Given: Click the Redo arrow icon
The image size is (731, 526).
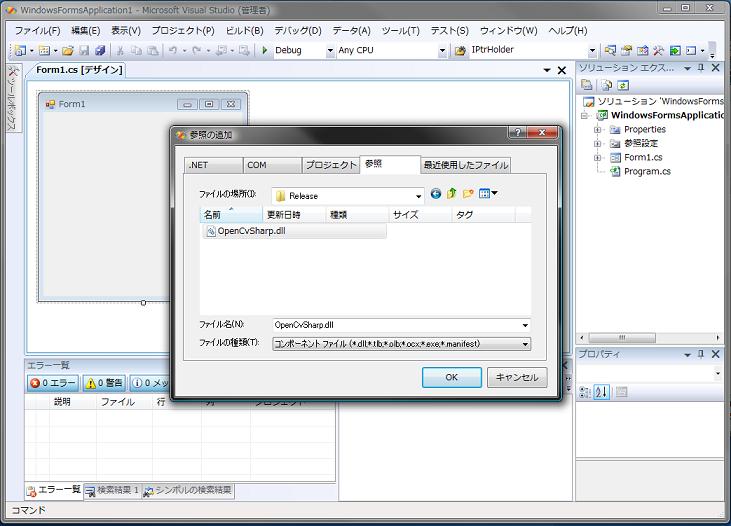Looking at the screenshot, I should (197, 50).
